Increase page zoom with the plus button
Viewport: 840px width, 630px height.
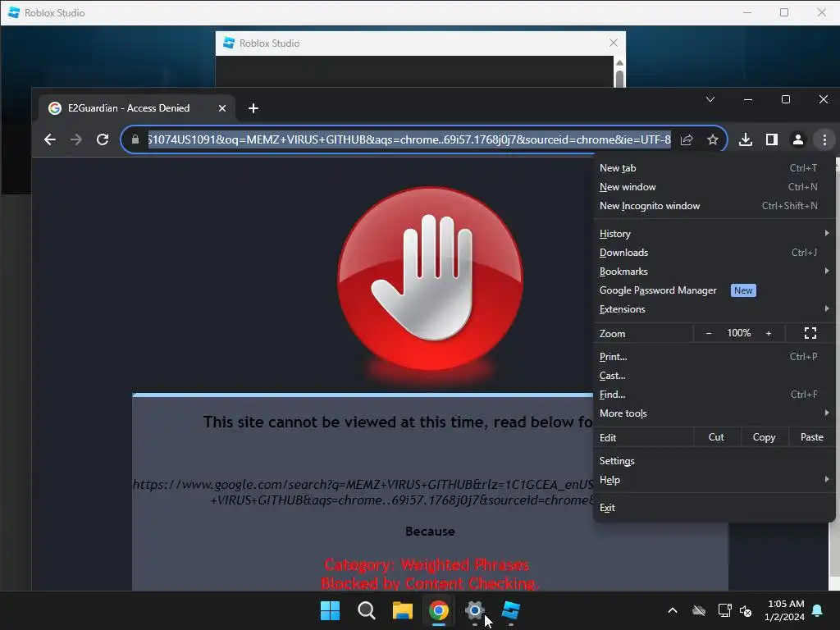point(768,333)
